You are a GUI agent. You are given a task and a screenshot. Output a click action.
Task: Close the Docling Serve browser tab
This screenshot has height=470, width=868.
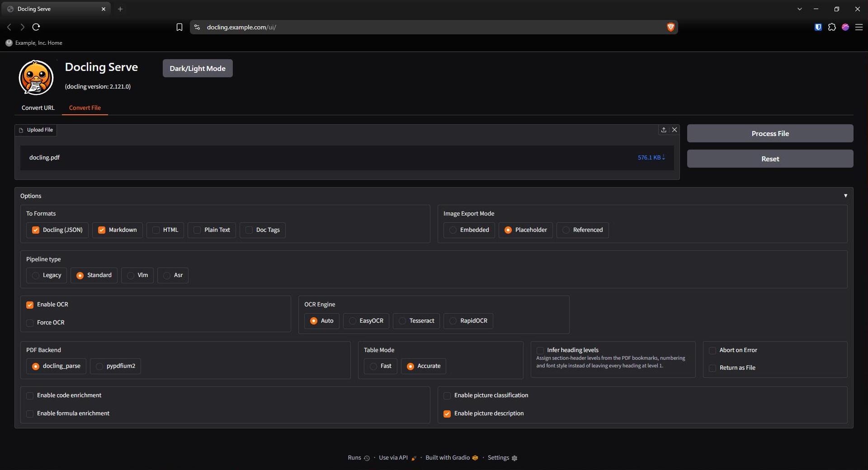point(104,9)
